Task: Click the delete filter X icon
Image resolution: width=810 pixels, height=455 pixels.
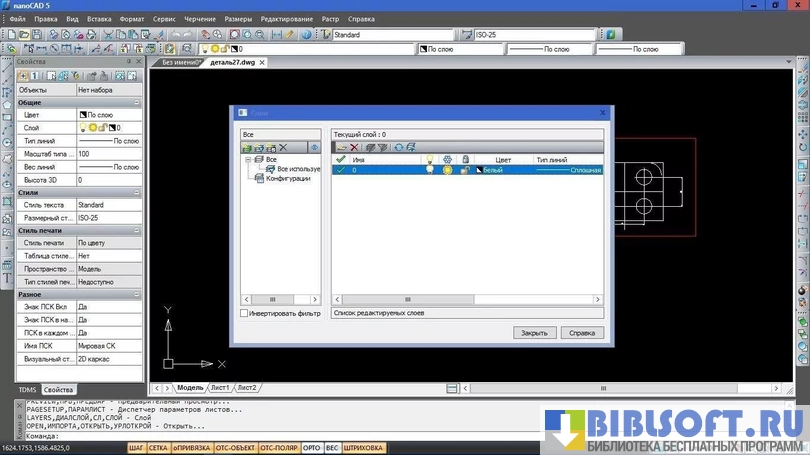Action: (x=283, y=147)
